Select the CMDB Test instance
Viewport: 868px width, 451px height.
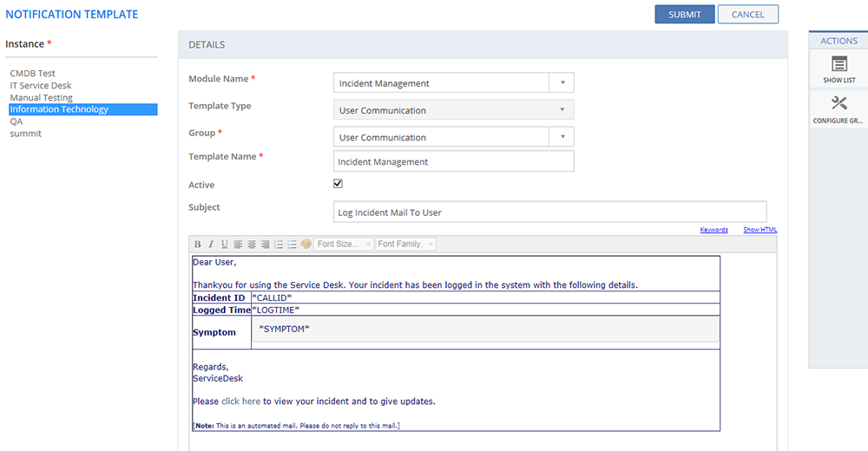33,74
